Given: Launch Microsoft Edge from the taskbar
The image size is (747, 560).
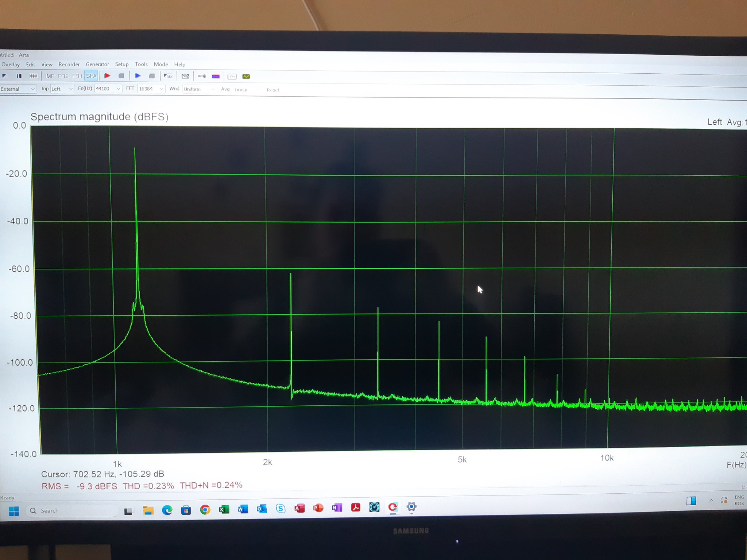Looking at the screenshot, I should tap(167, 510).
